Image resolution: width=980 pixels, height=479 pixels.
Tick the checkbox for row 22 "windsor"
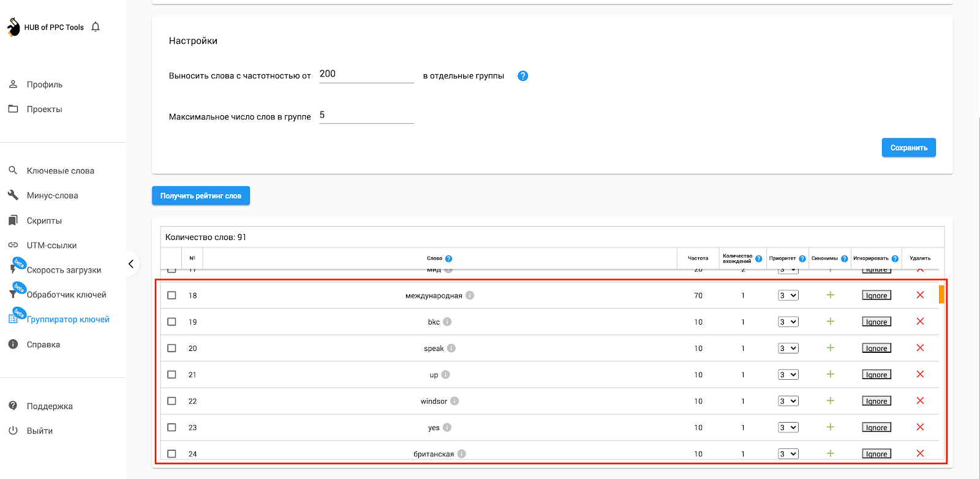[x=171, y=401]
